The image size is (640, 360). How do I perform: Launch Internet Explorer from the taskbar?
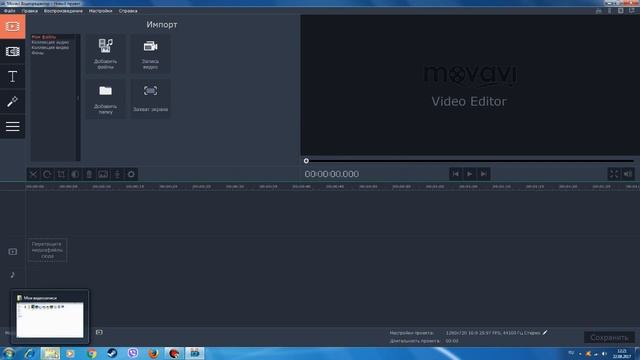point(29,353)
